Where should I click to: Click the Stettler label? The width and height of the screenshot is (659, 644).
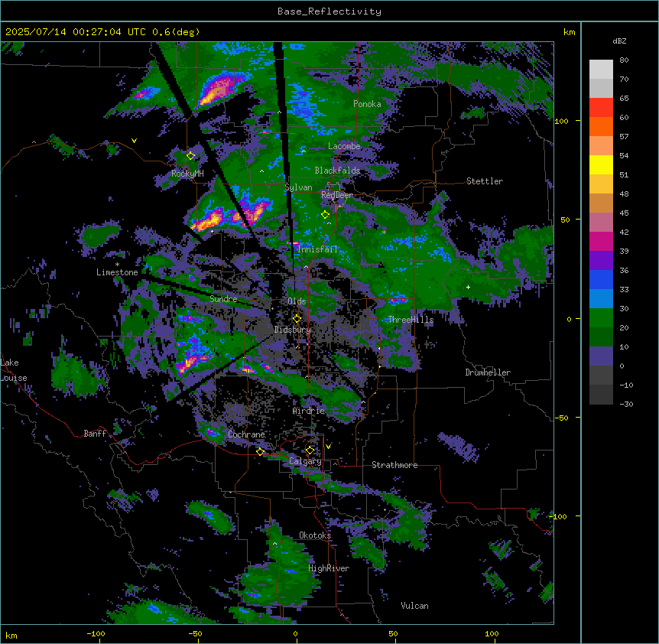[485, 181]
